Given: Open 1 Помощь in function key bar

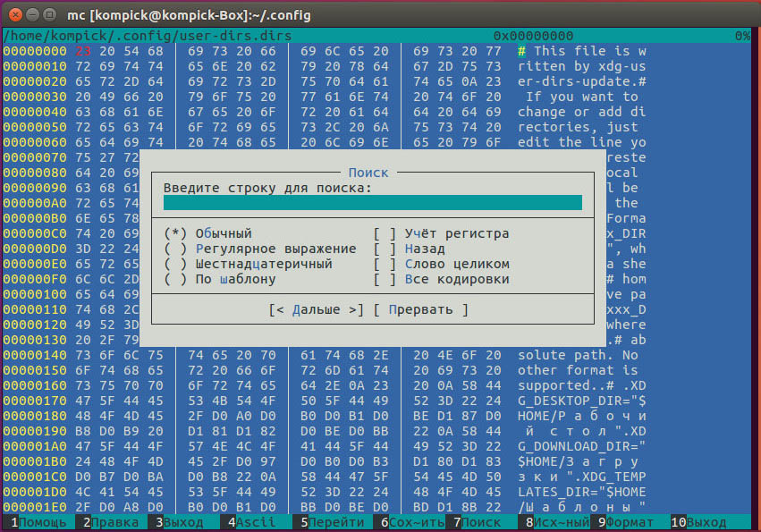Looking at the screenshot, I should pos(38,522).
